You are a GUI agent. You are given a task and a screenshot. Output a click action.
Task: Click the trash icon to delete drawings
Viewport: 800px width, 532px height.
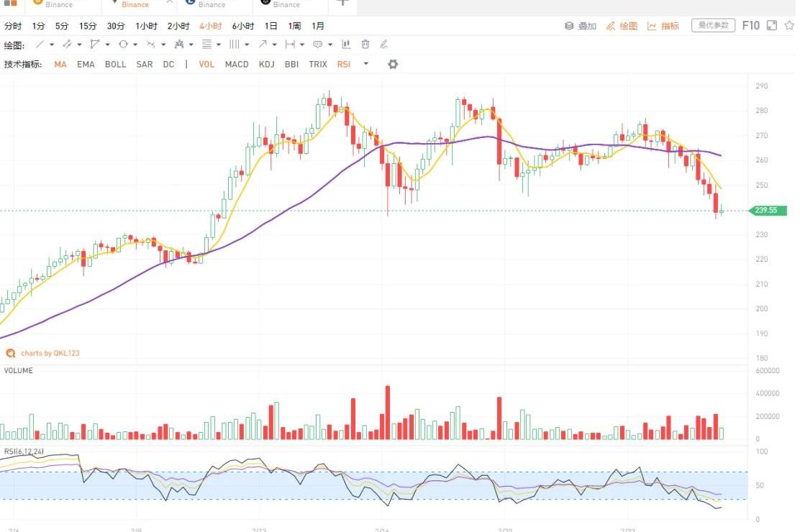click(x=365, y=45)
